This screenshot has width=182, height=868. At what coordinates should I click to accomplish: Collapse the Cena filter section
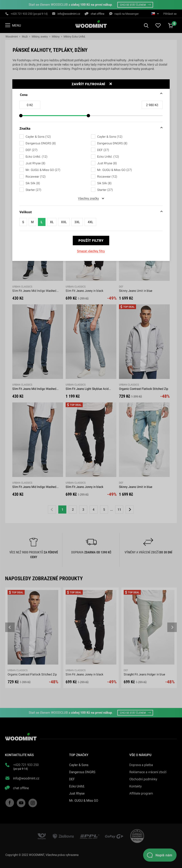[x=161, y=94]
